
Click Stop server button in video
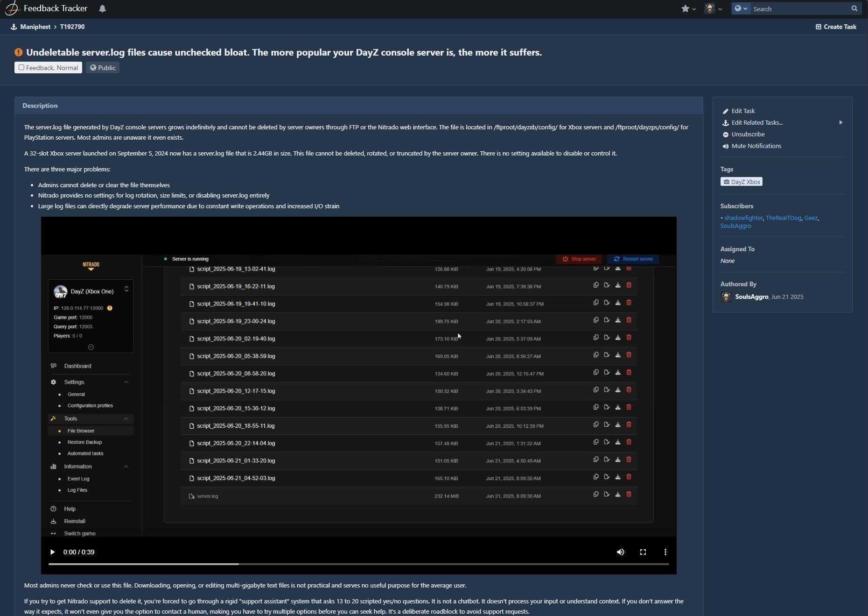[x=579, y=259]
